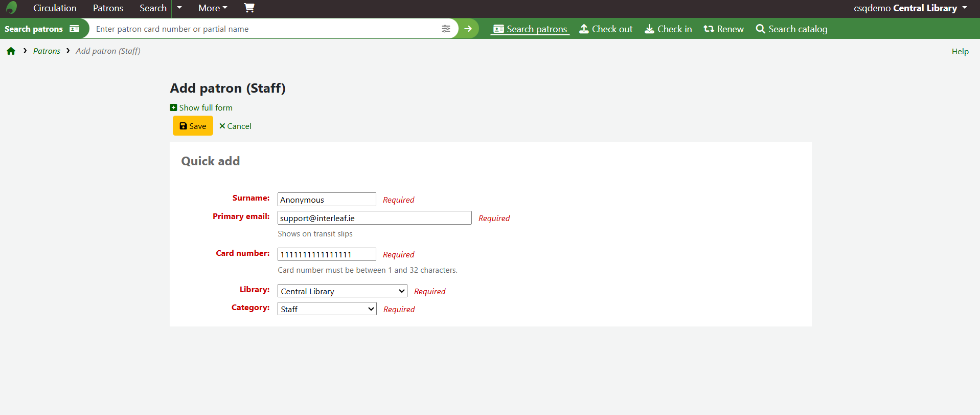Click the search options sliders icon

click(x=446, y=29)
